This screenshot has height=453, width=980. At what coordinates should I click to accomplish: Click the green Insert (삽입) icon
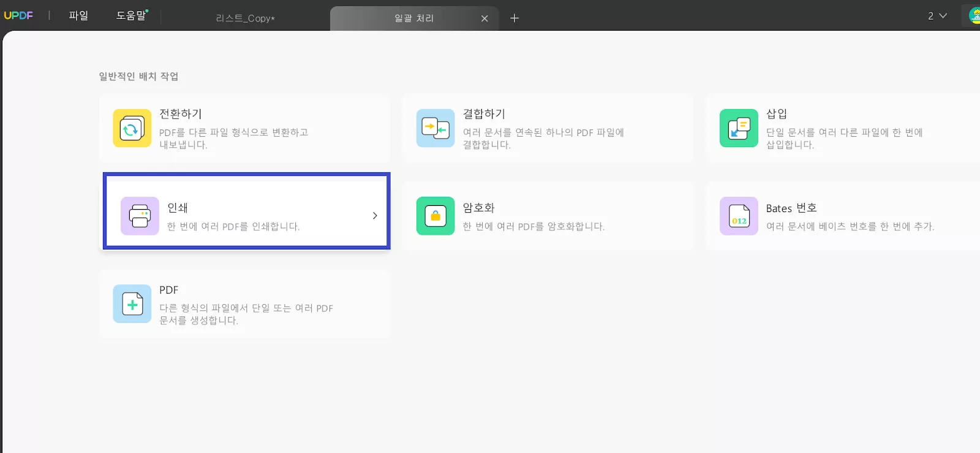pyautogui.click(x=739, y=128)
